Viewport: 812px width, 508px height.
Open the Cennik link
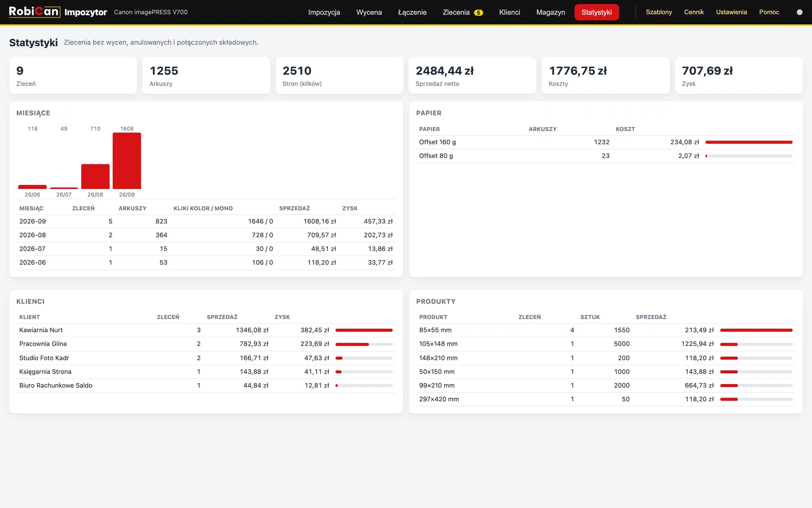pyautogui.click(x=694, y=12)
